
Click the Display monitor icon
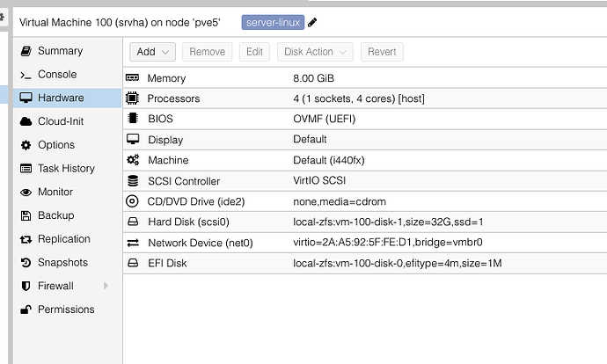(134, 140)
